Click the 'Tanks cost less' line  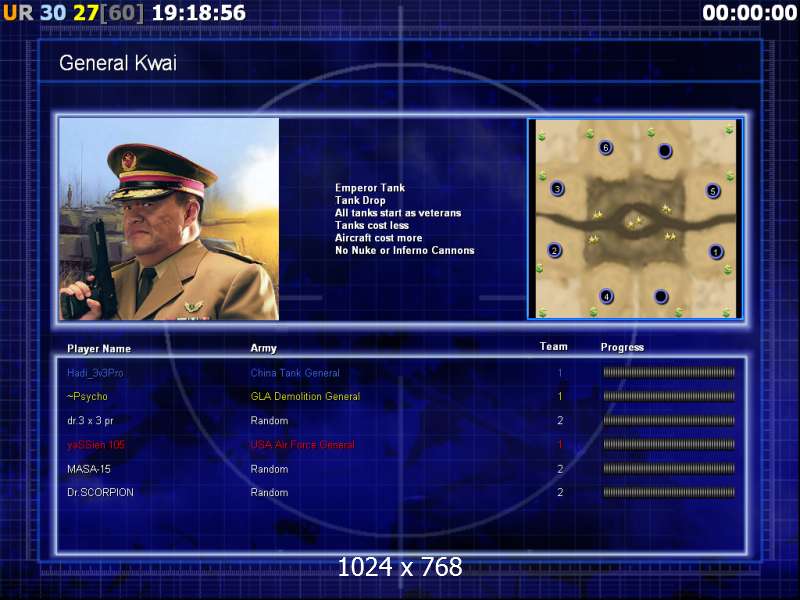(x=372, y=226)
